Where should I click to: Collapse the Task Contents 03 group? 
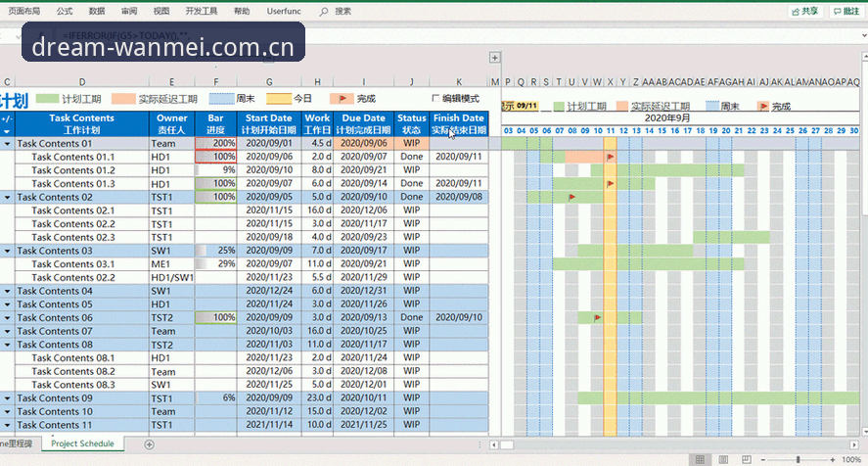[x=7, y=251]
